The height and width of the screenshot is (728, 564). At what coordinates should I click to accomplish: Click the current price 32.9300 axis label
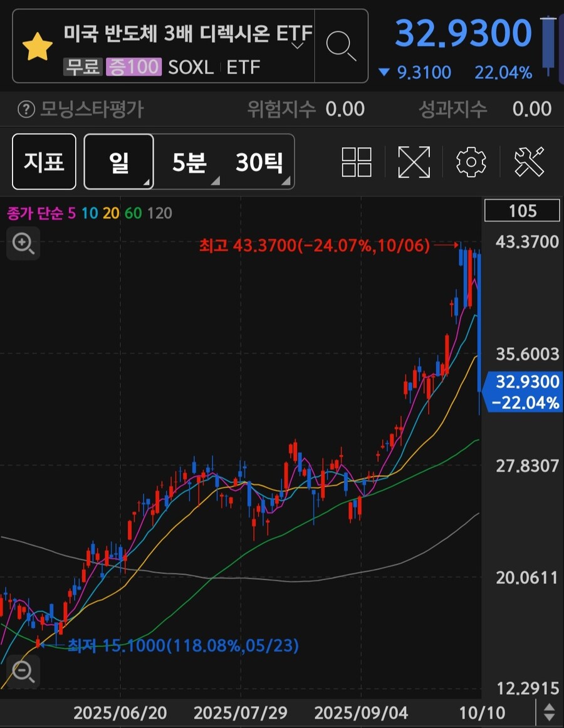[527, 392]
